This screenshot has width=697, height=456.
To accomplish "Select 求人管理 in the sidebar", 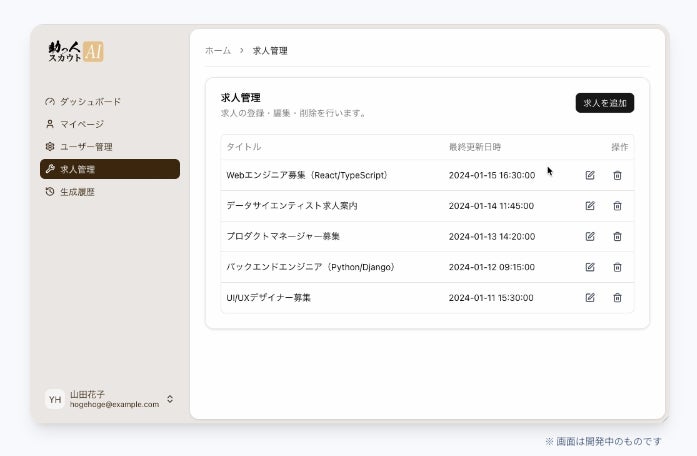I will point(110,169).
